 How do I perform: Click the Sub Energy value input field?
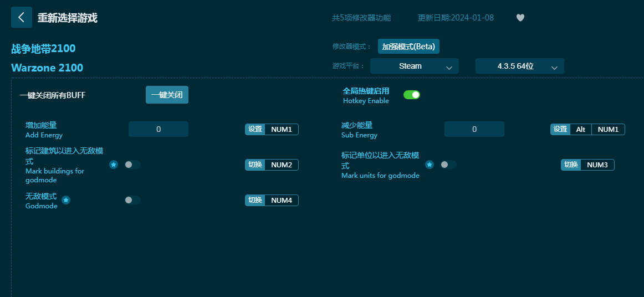coord(474,129)
